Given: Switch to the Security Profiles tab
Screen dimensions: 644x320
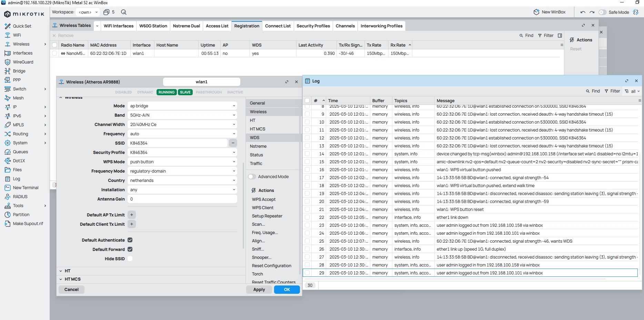Looking at the screenshot, I should pyautogui.click(x=313, y=26).
